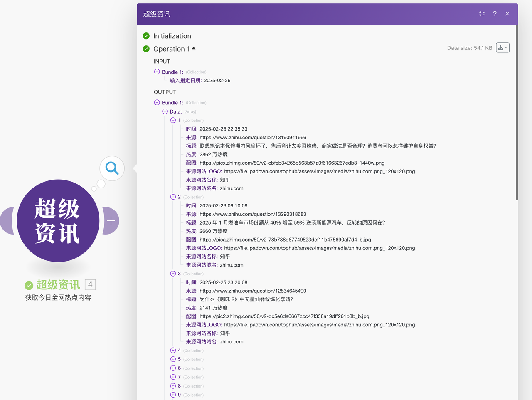Click the Operation 1 green check icon

pos(146,49)
